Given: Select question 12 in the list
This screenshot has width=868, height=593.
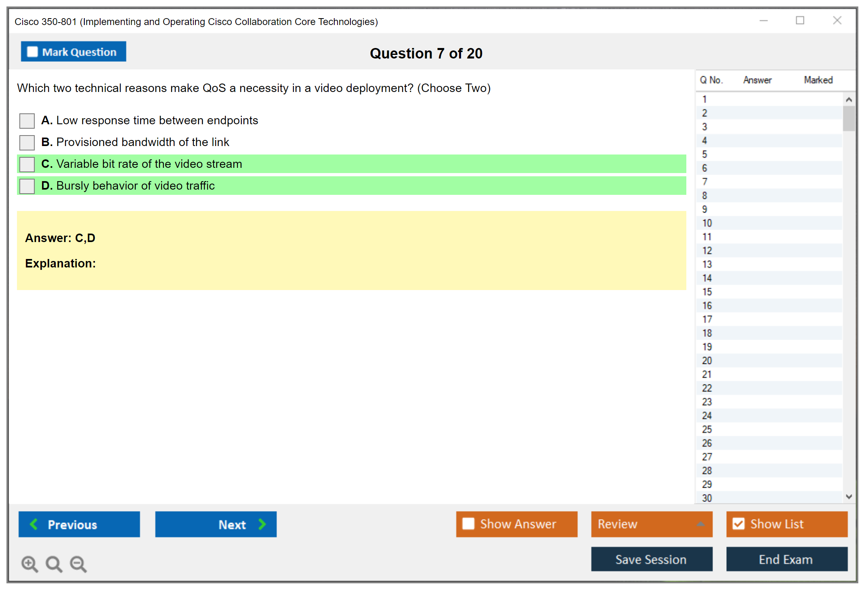Looking at the screenshot, I should tap(707, 251).
